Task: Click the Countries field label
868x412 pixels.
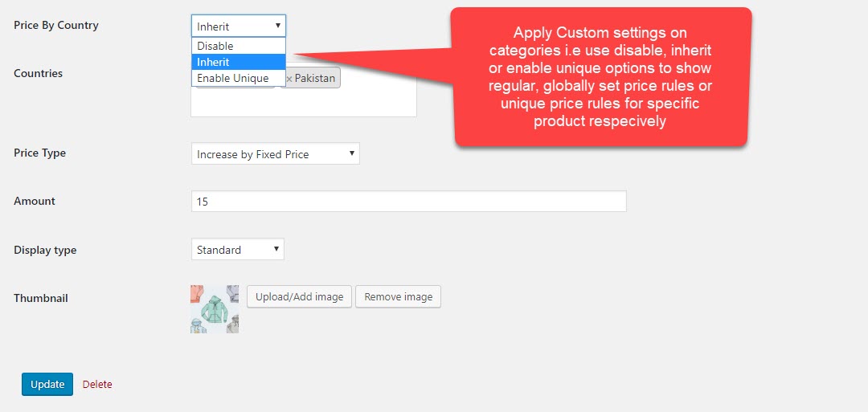Action: (38, 73)
